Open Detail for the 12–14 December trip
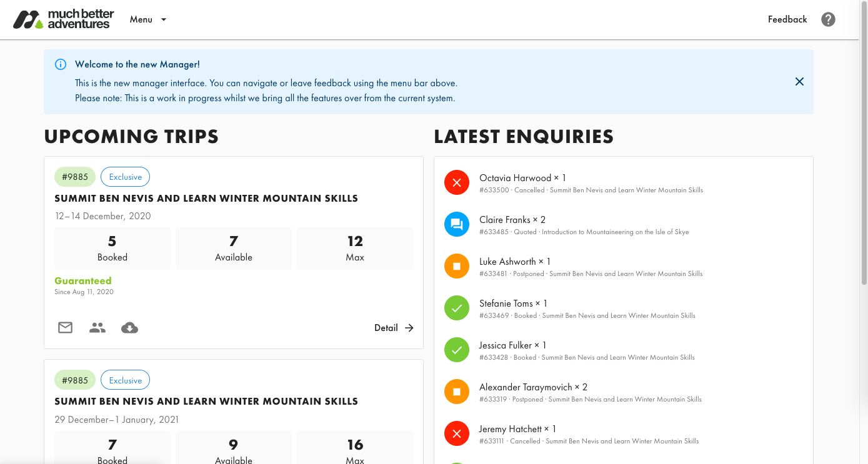The image size is (868, 464). (x=394, y=328)
